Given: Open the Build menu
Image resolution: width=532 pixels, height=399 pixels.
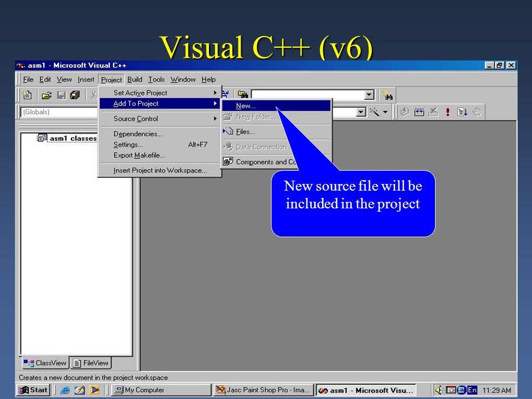Looking at the screenshot, I should 135,79.
